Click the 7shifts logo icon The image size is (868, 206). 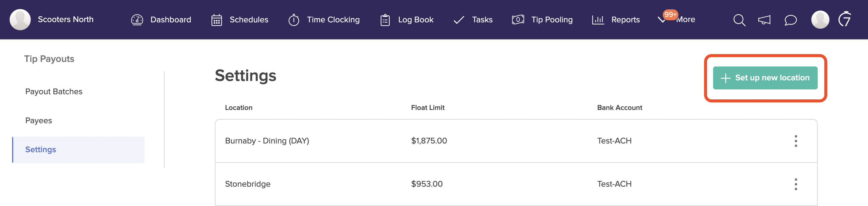(x=845, y=19)
